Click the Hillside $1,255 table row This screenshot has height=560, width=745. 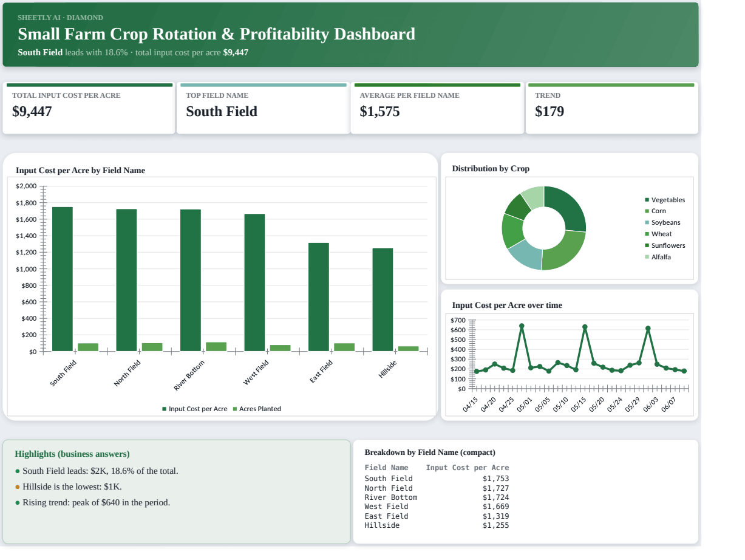437,525
